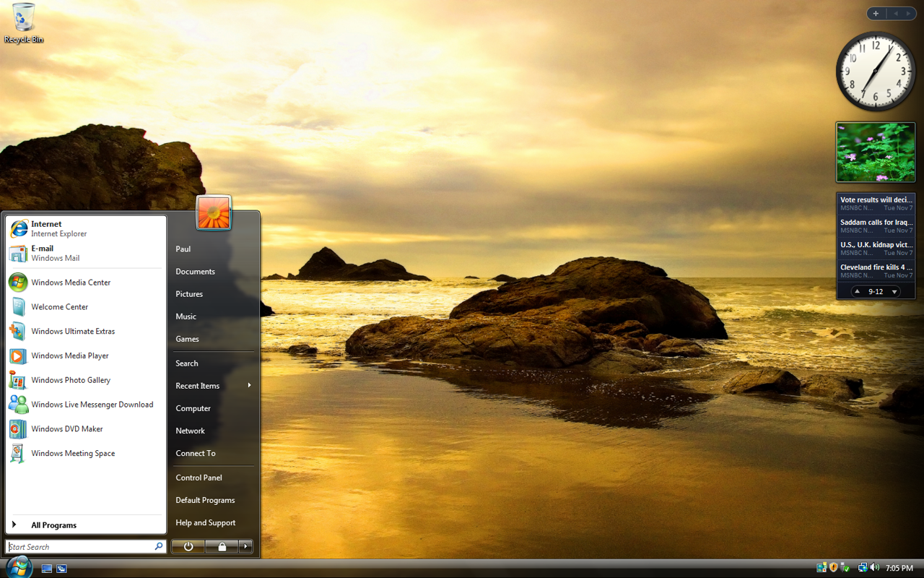The width and height of the screenshot is (924, 578).
Task: Select Documents in the Start menu
Action: point(214,272)
